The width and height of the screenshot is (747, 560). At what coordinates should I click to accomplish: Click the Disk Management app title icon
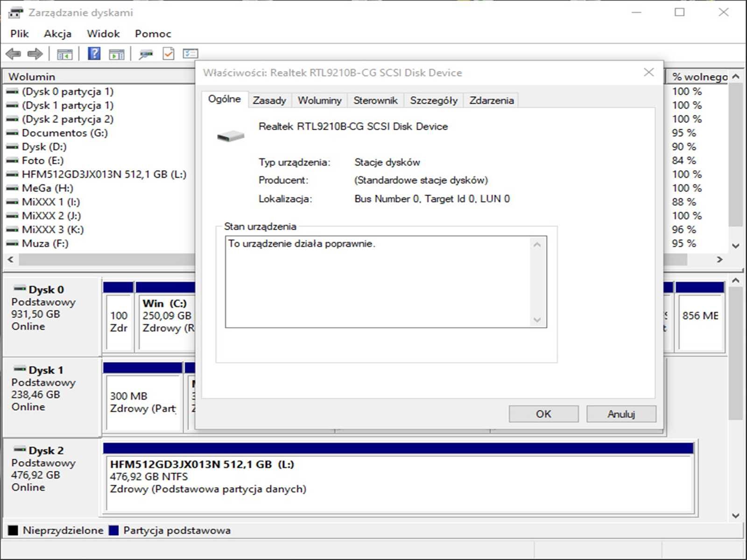pos(15,13)
